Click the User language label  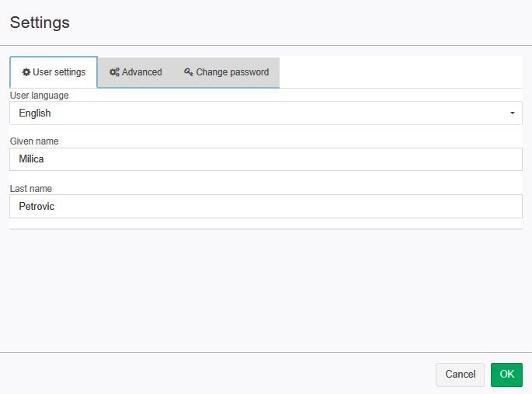coord(40,96)
